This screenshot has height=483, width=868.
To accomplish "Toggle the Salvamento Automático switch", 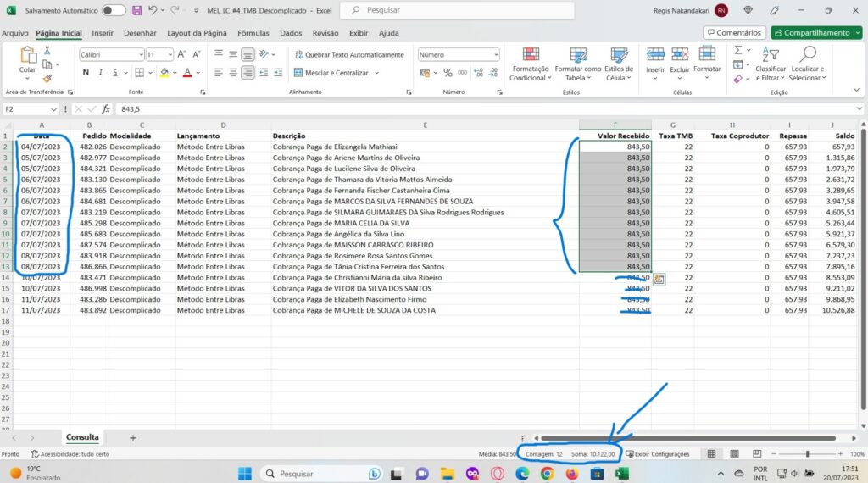I will click(x=114, y=10).
